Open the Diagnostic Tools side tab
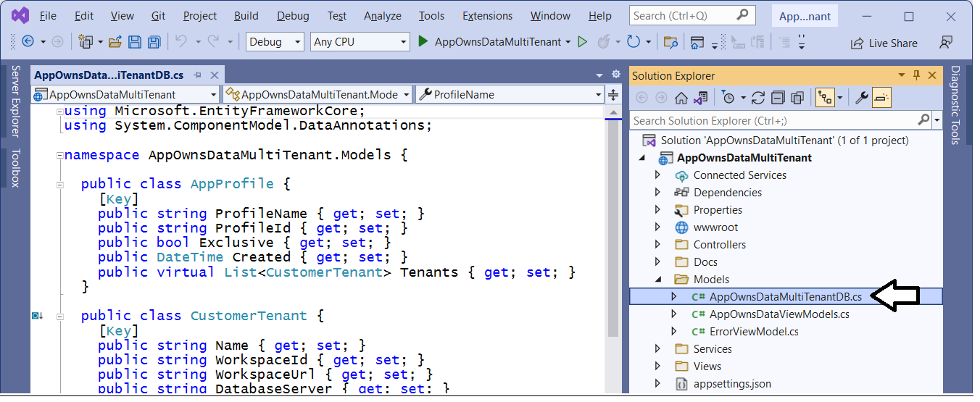The image size is (980, 402). pyautogui.click(x=955, y=105)
